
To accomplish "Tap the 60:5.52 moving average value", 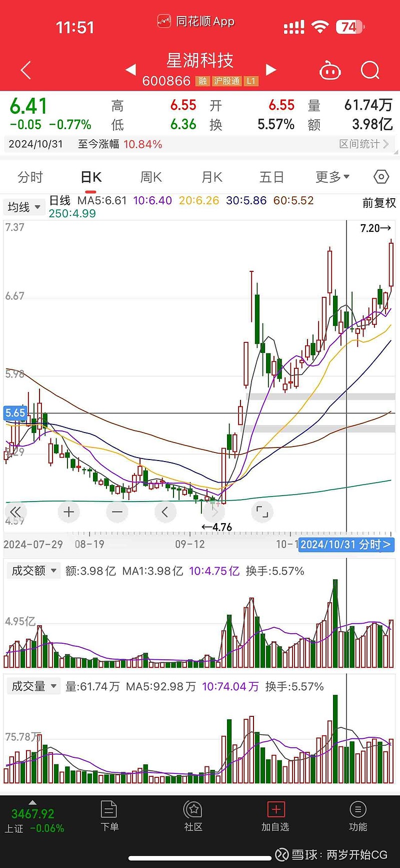I will tap(293, 201).
